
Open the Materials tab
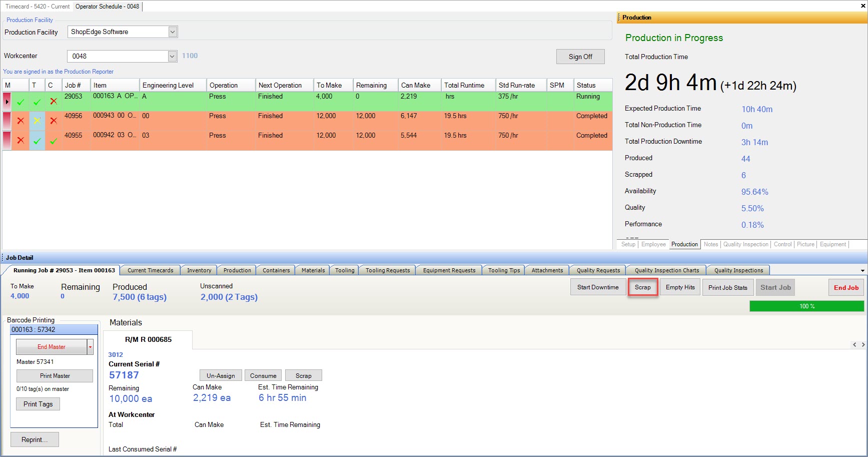coord(313,270)
